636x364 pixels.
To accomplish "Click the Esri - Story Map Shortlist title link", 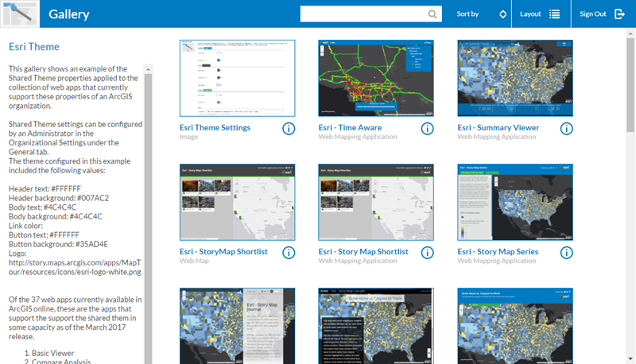I will pyautogui.click(x=363, y=252).
